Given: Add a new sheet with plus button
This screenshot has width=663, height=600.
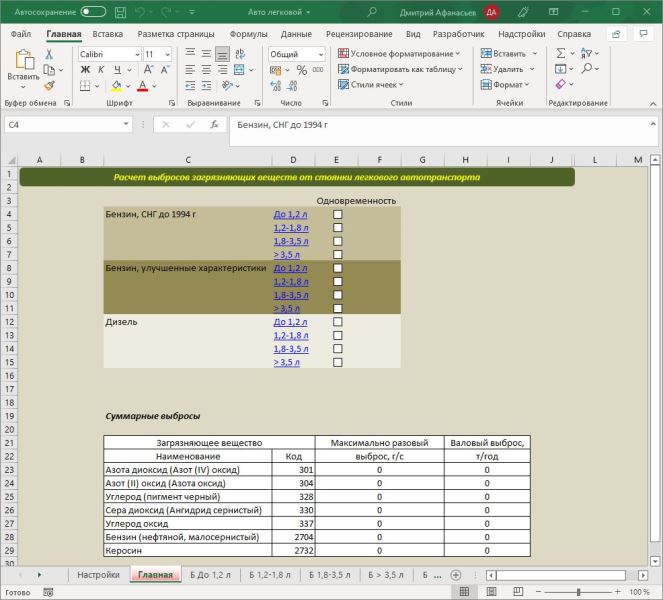Looking at the screenshot, I should point(455,575).
